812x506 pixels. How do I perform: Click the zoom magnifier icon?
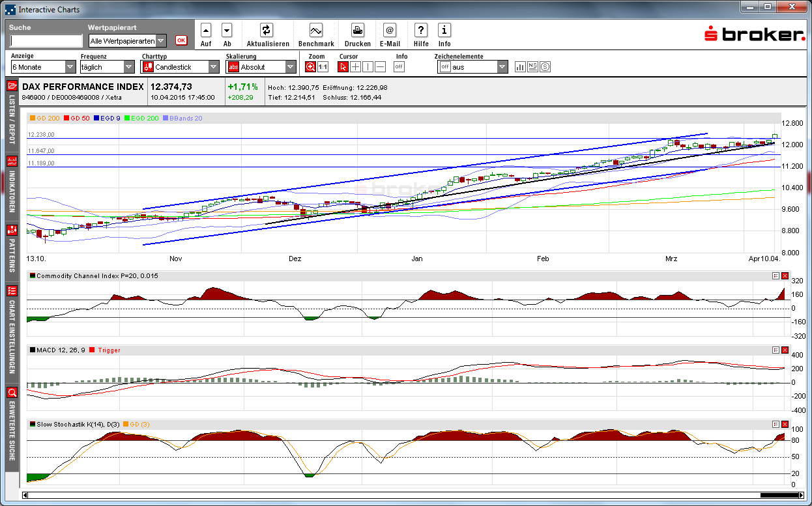[x=311, y=66]
